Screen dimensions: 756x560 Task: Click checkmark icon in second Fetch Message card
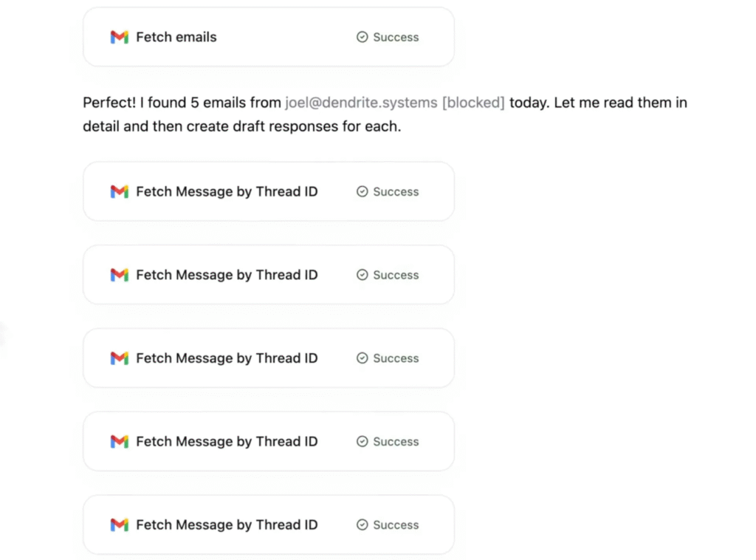362,275
